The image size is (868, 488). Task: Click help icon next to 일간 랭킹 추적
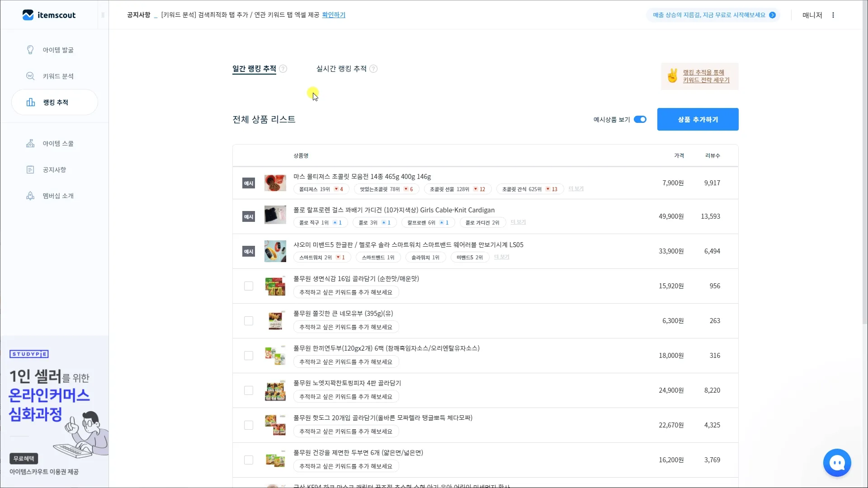tap(283, 69)
